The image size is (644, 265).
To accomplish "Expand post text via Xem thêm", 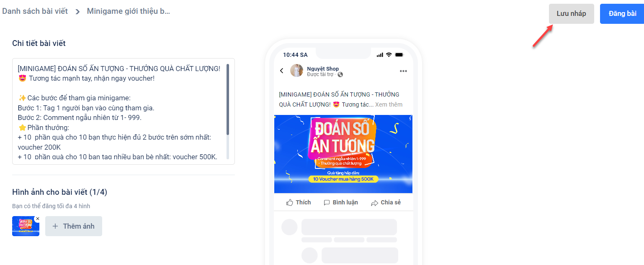I will point(389,104).
